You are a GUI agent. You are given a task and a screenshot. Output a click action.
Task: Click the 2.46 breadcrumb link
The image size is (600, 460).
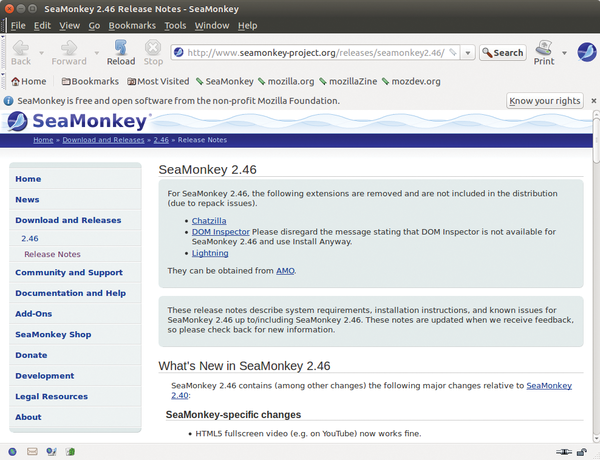161,140
